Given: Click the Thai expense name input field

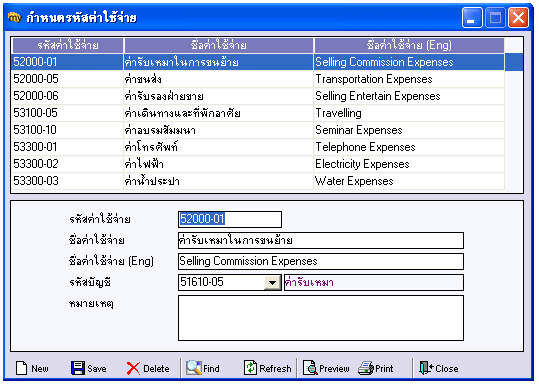Looking at the screenshot, I should (x=321, y=240).
